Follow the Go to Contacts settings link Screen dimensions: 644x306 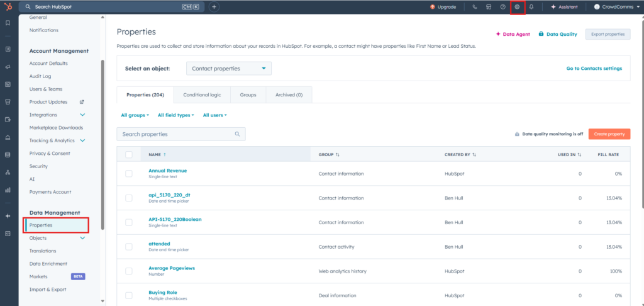[x=594, y=69]
